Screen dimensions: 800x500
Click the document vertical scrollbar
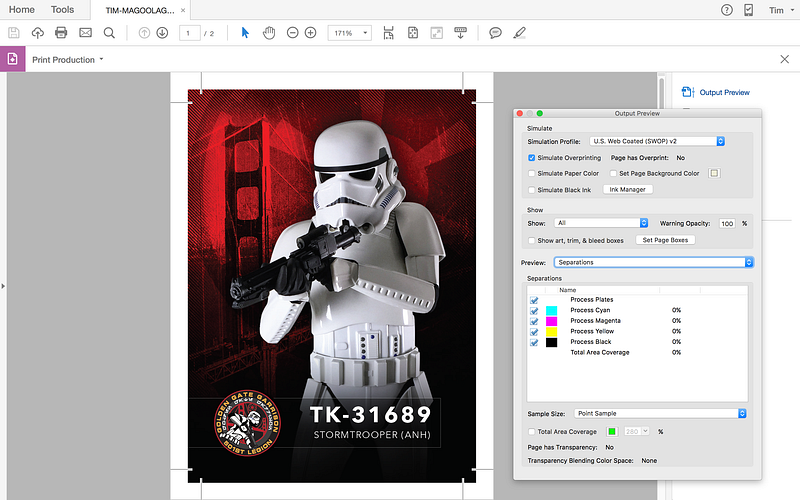pyautogui.click(x=662, y=95)
